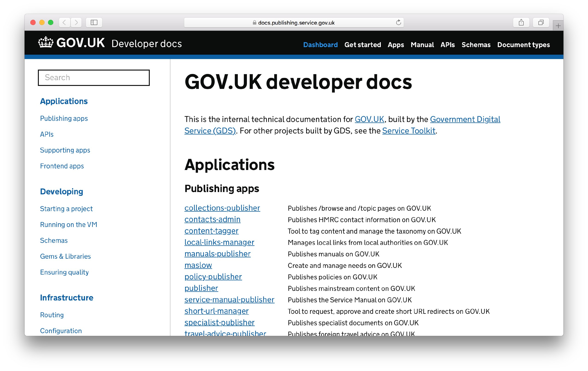Click the 'Publishes HMRC contact information' description
This screenshot has height=371, width=588.
(x=362, y=220)
